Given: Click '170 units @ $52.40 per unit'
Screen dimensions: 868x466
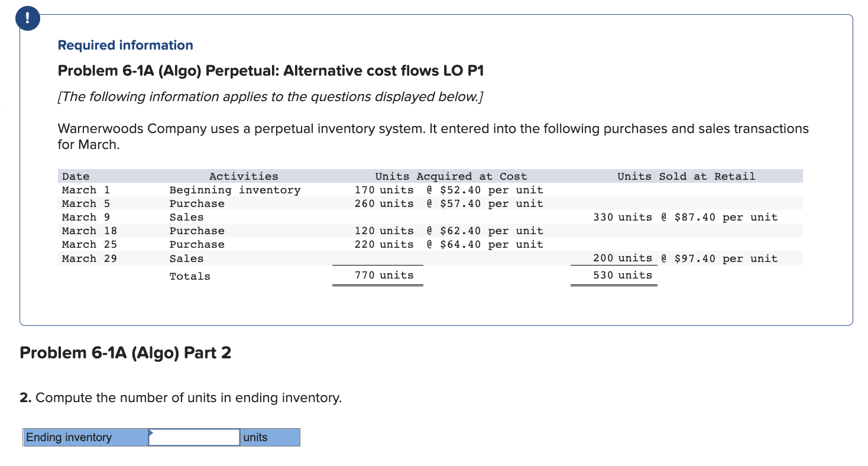Looking at the screenshot, I should (x=449, y=190).
